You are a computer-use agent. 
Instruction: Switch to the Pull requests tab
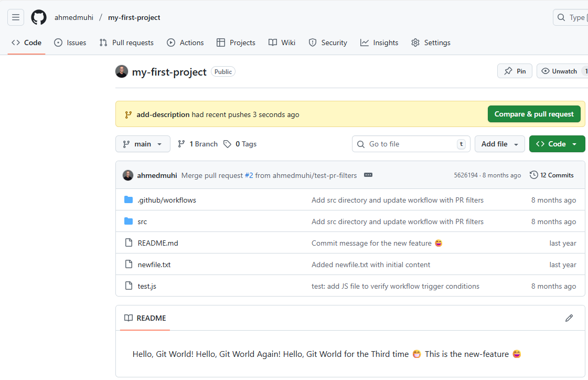pos(126,43)
